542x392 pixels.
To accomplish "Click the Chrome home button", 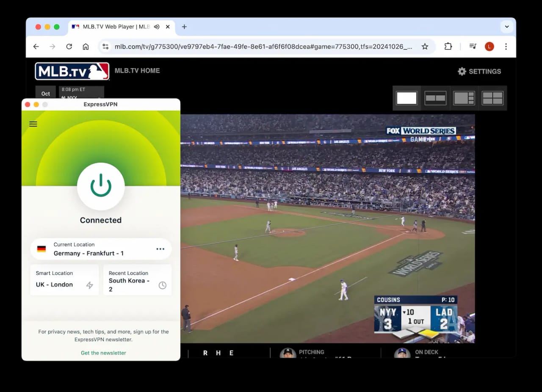I will 86,47.
